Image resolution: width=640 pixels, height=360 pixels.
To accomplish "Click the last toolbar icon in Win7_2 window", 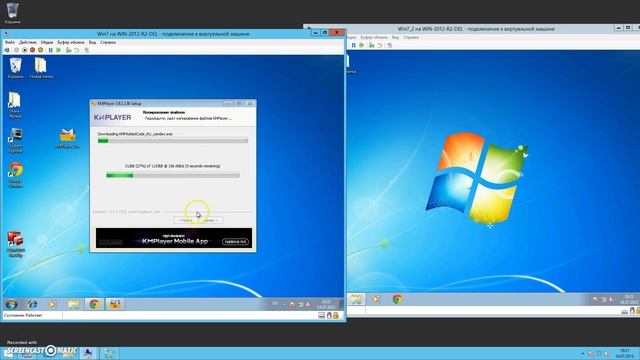I will point(389,45).
